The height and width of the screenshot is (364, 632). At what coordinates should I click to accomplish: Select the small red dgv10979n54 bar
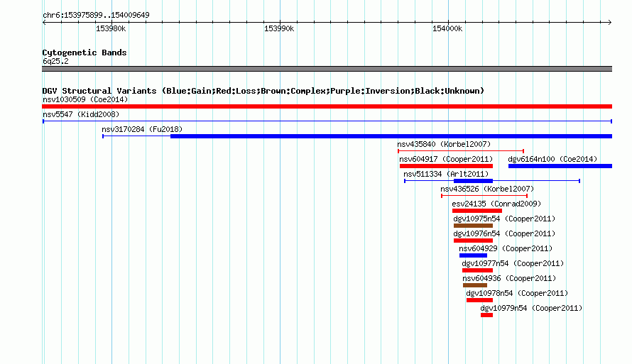[486, 315]
